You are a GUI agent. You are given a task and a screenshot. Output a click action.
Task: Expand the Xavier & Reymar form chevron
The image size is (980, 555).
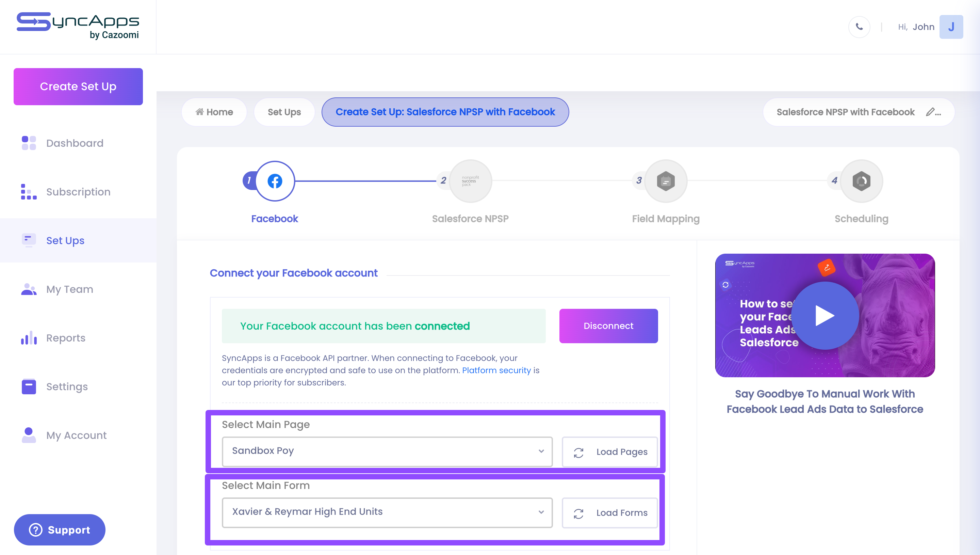click(541, 512)
